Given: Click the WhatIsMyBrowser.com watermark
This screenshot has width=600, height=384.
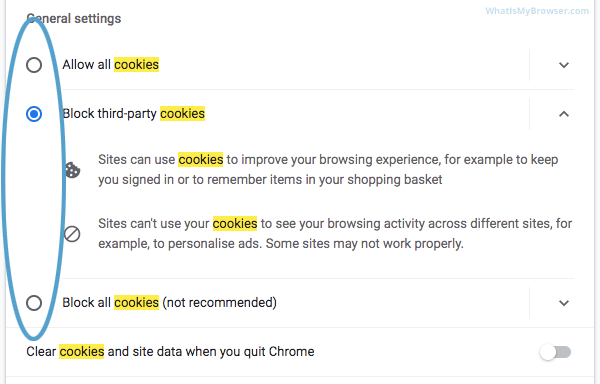Looking at the screenshot, I should coord(537,11).
